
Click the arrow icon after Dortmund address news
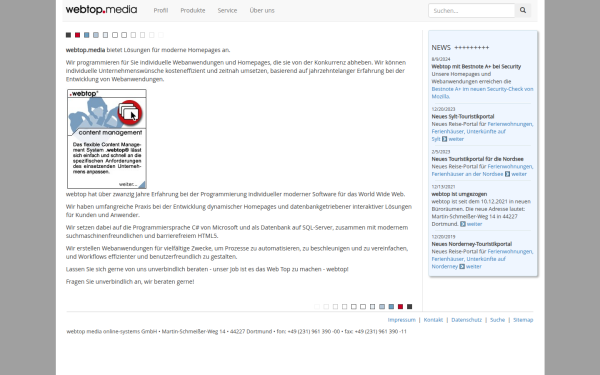pyautogui.click(x=463, y=224)
